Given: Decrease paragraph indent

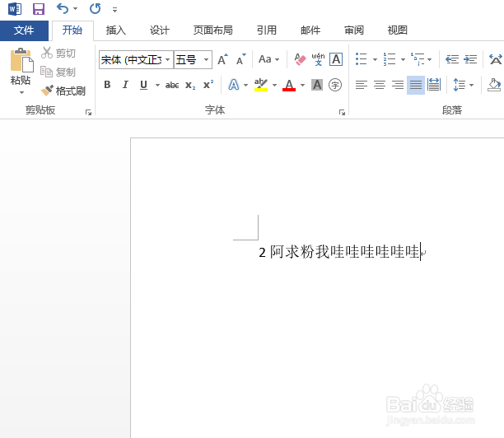Looking at the screenshot, I should click(x=452, y=59).
